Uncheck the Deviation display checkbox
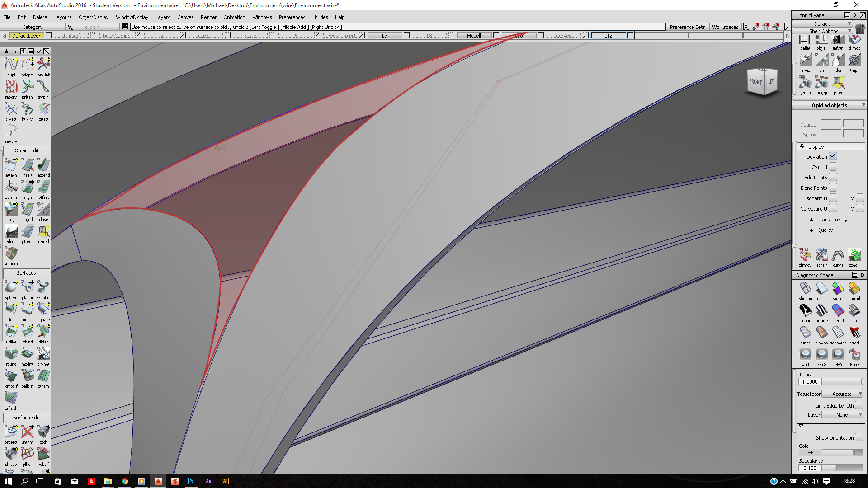This screenshot has width=868, height=488. click(833, 156)
